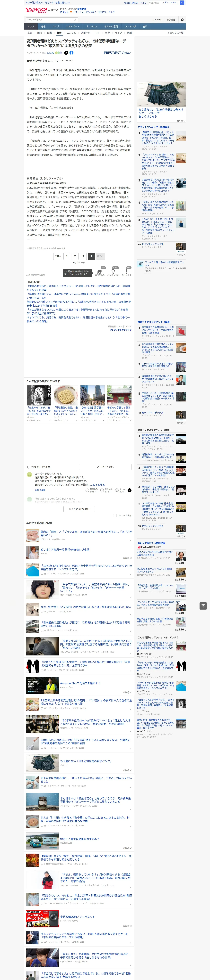210x980 pixels.
Task: Click コメントを書く button
Action: coord(105,467)
